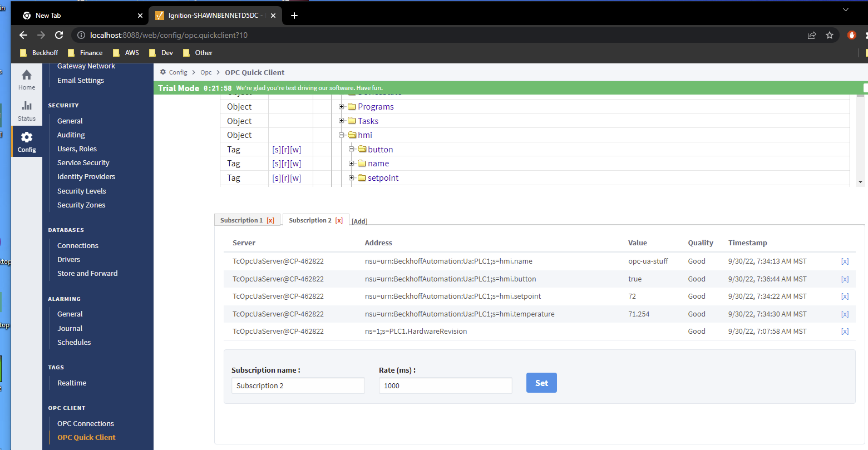
Task: Click the Programs folder icon
Action: 352,107
